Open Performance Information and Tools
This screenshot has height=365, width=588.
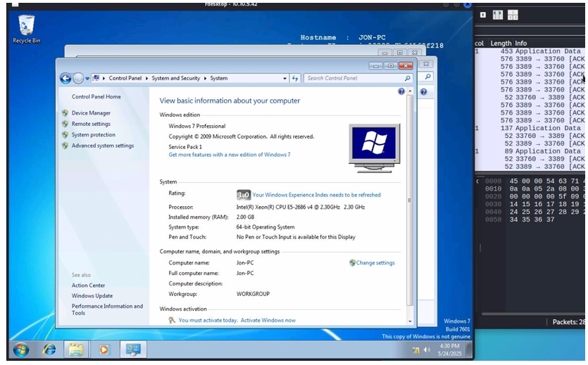tap(107, 309)
